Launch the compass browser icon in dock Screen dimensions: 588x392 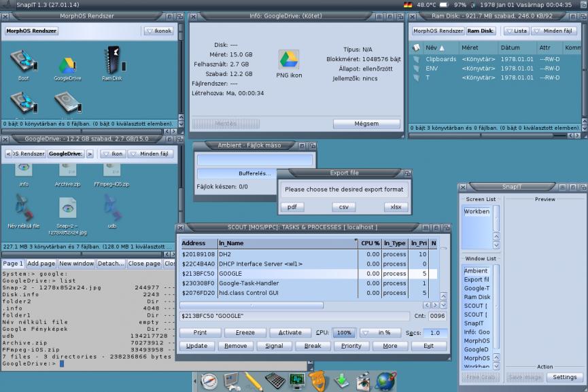209,381
